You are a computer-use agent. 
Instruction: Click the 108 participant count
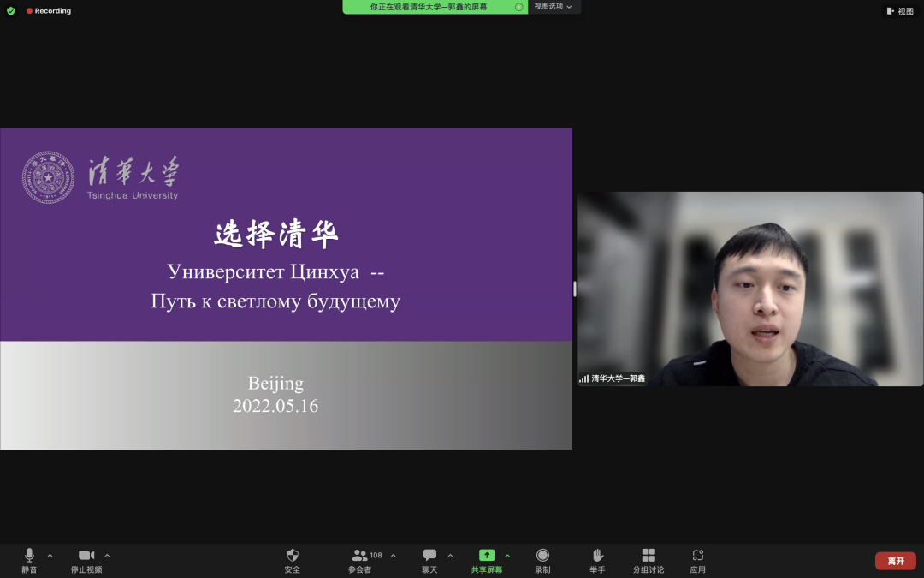coord(376,555)
